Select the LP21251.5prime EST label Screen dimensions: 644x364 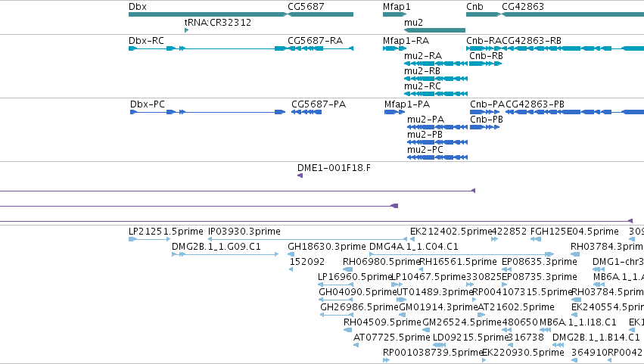click(x=166, y=232)
